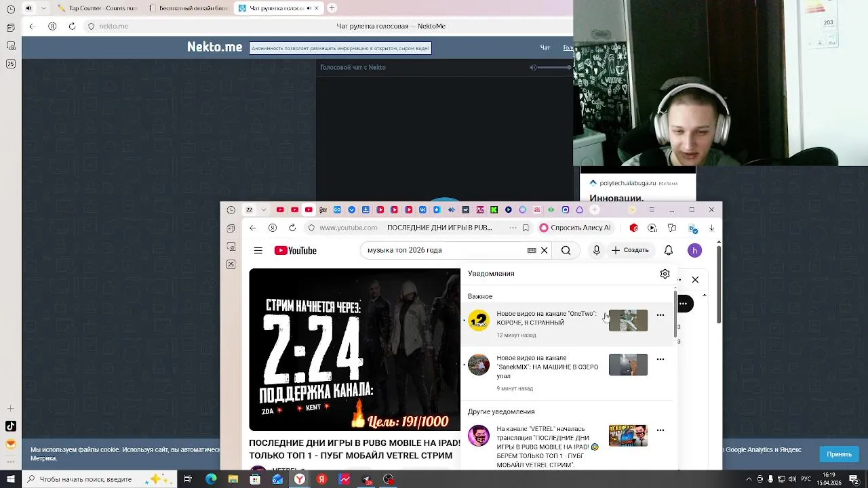Close the panel beside notifications with X
Screen dimensions: 868x488
click(695, 279)
